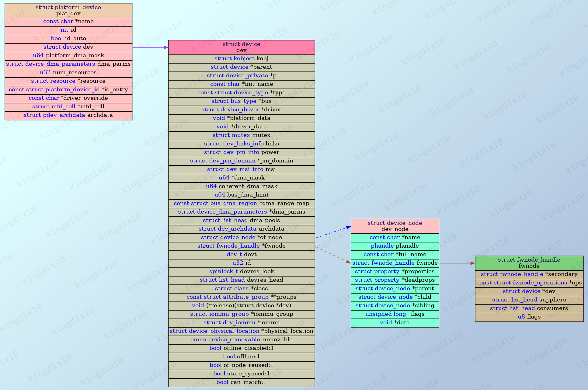Select 'const struct device_type *type' field
The image size is (588, 390).
point(242,93)
